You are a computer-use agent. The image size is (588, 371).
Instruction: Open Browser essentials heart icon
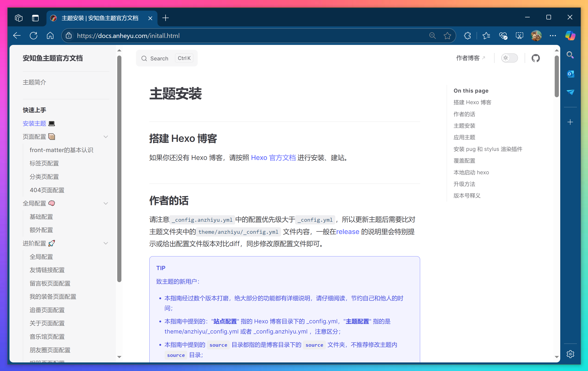[503, 35]
